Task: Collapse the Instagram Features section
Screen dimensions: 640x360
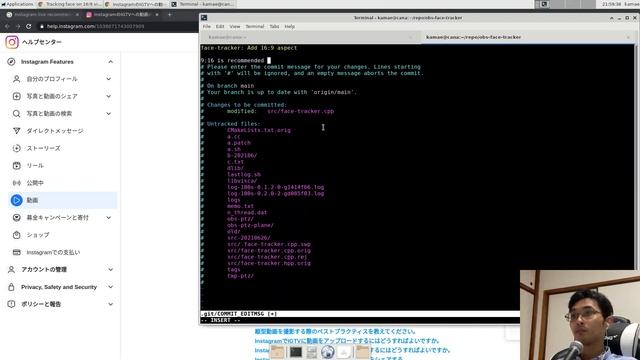Action: click(111, 62)
